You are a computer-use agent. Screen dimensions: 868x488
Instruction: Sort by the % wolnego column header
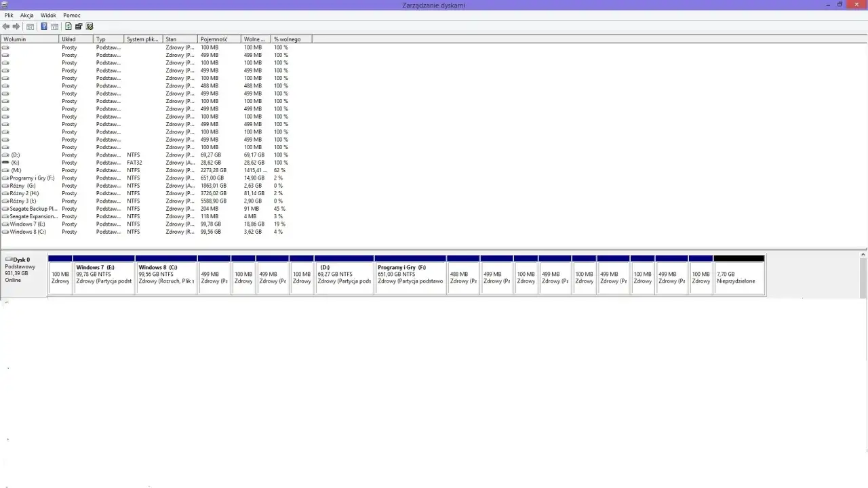290,39
